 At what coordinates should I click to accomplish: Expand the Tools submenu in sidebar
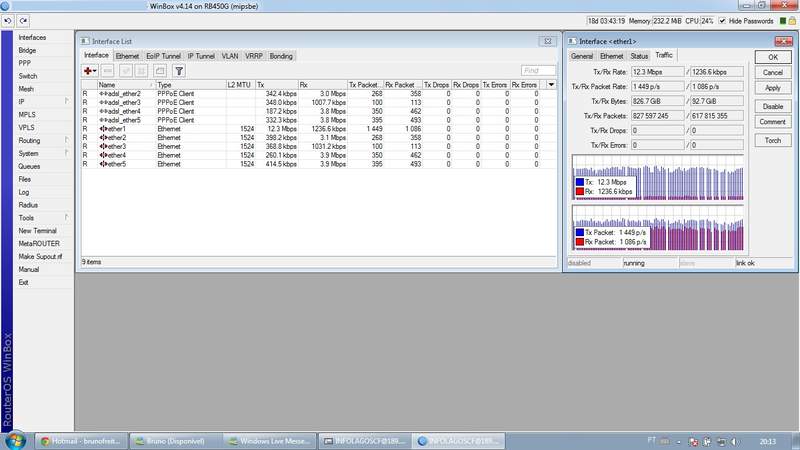(66, 218)
